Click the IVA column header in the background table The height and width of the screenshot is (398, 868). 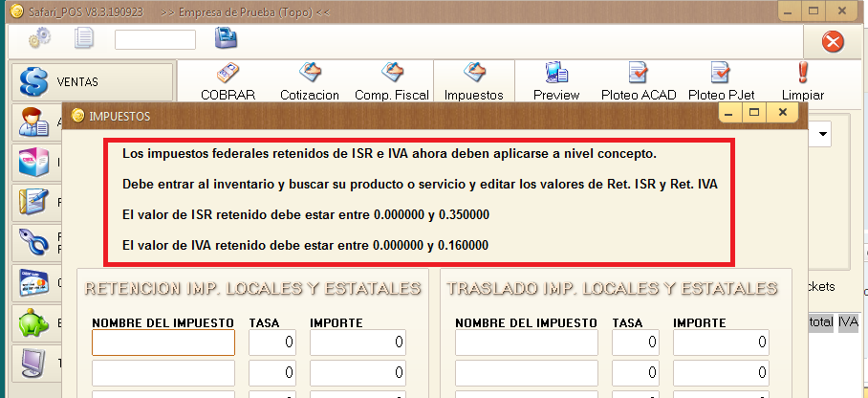[x=848, y=322]
